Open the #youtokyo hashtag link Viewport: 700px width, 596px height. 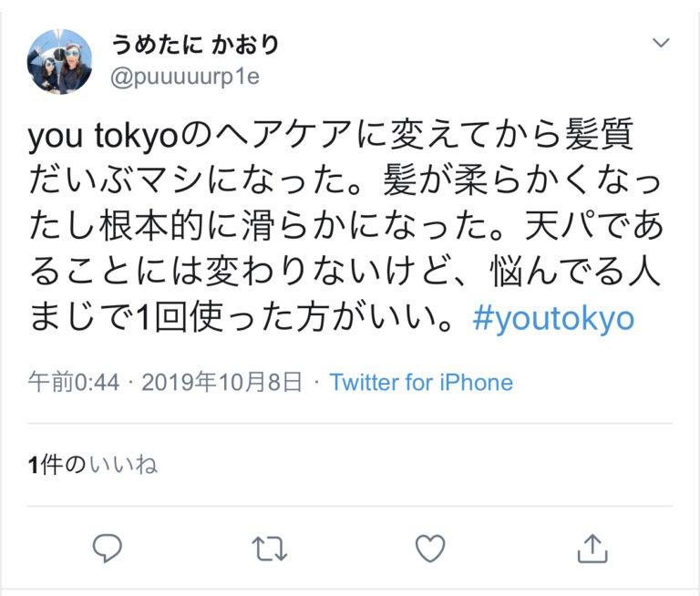point(553,319)
